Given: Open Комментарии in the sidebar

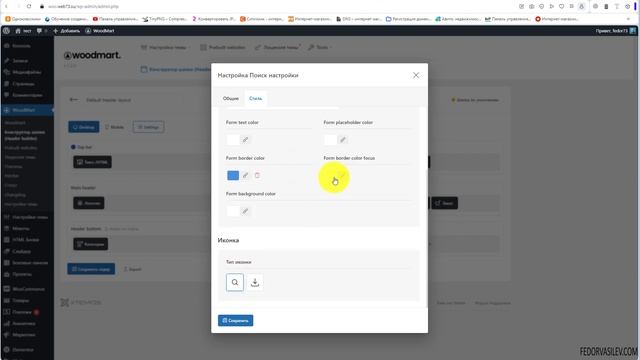Looking at the screenshot, I should click(x=27, y=95).
